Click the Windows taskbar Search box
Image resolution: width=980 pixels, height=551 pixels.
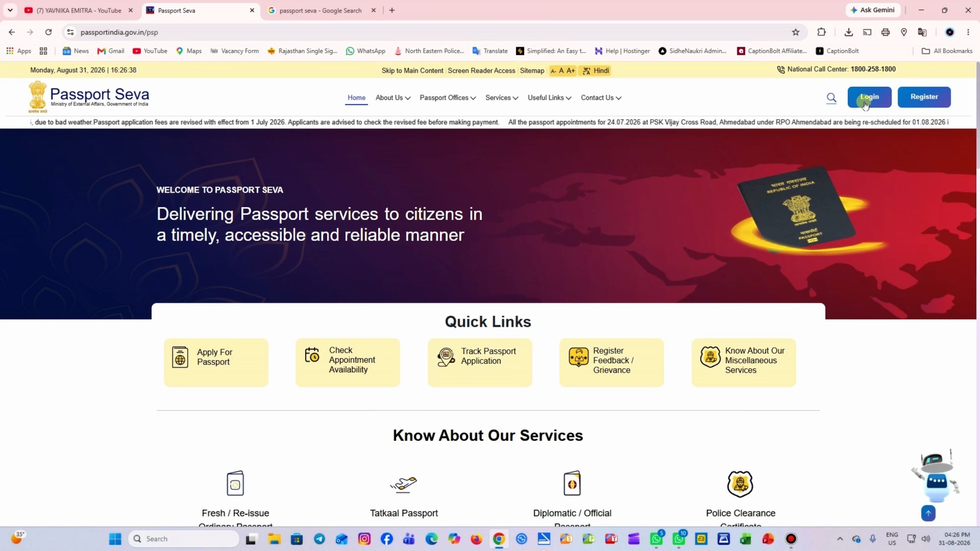(184, 539)
